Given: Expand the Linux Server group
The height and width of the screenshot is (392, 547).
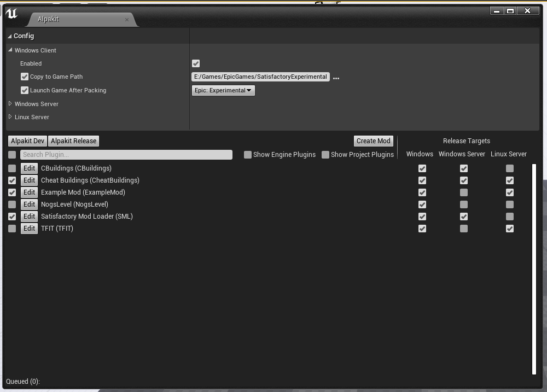Looking at the screenshot, I should coord(10,117).
